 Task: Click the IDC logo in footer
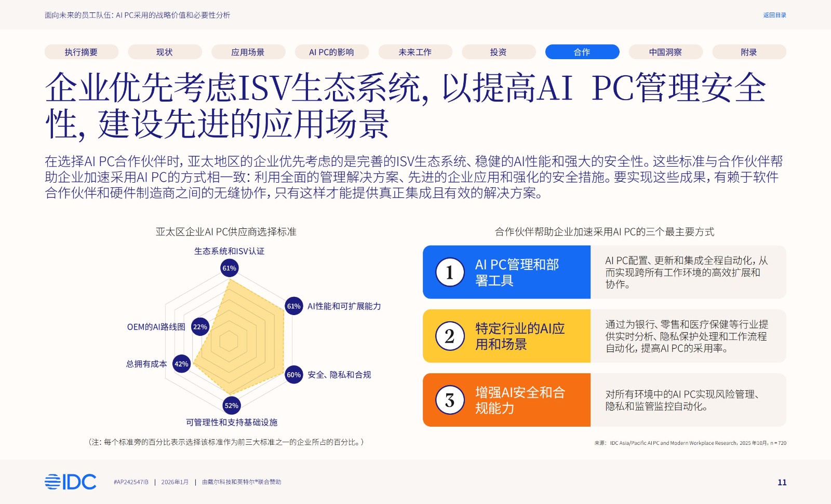tap(71, 482)
